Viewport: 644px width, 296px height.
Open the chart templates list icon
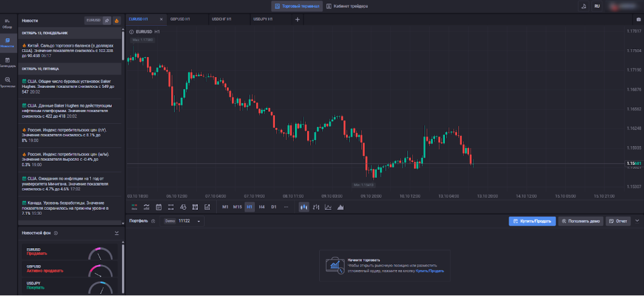(159, 207)
